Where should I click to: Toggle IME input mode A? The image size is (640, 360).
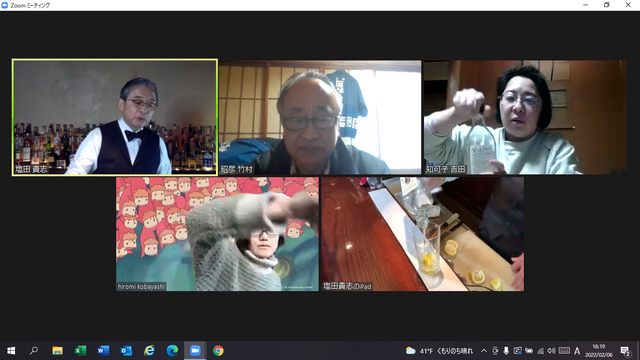[577, 351]
